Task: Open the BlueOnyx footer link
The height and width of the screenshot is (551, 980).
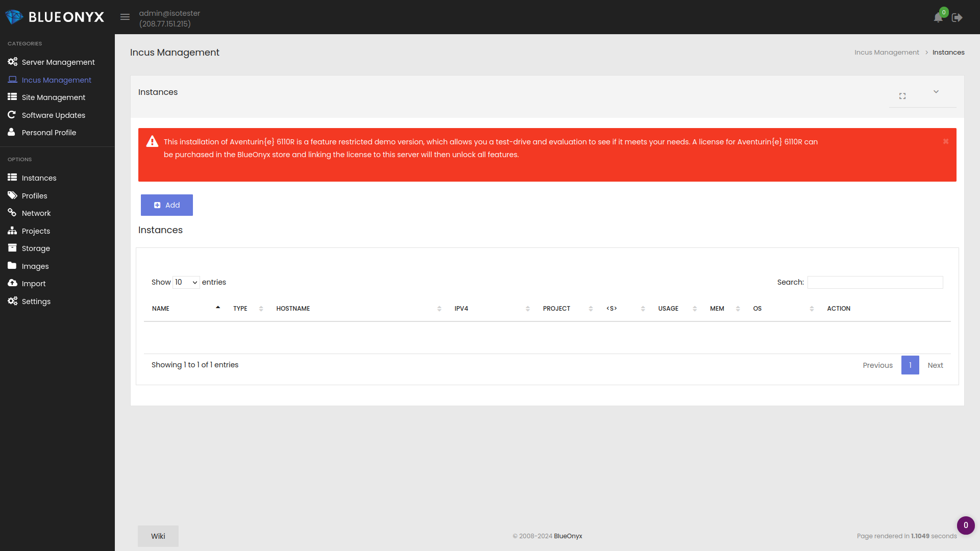Action: [x=568, y=536]
